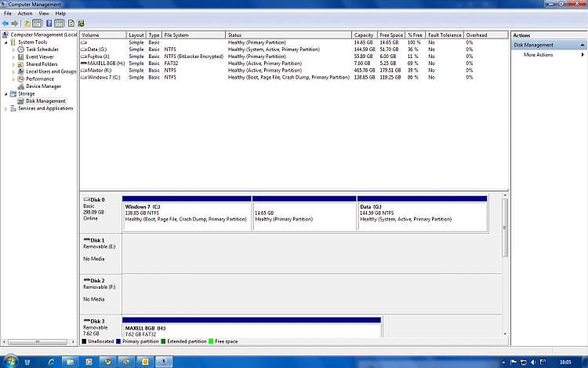Sort by the % Free column header

click(416, 35)
